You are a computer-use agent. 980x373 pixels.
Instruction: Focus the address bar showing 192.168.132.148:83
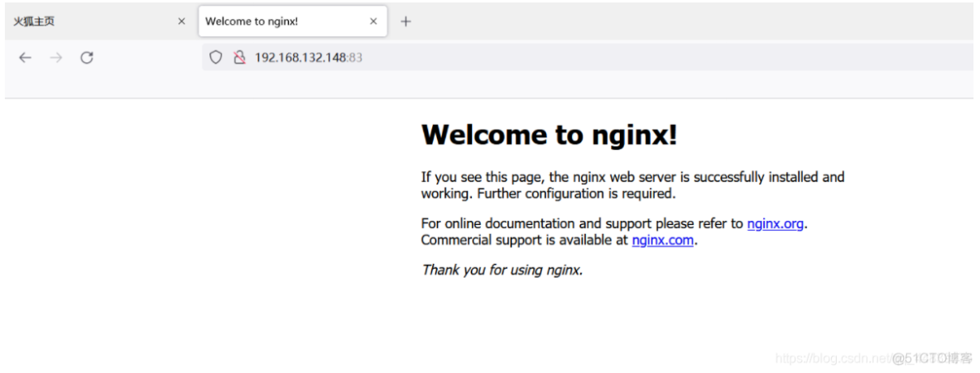pyautogui.click(x=588, y=58)
